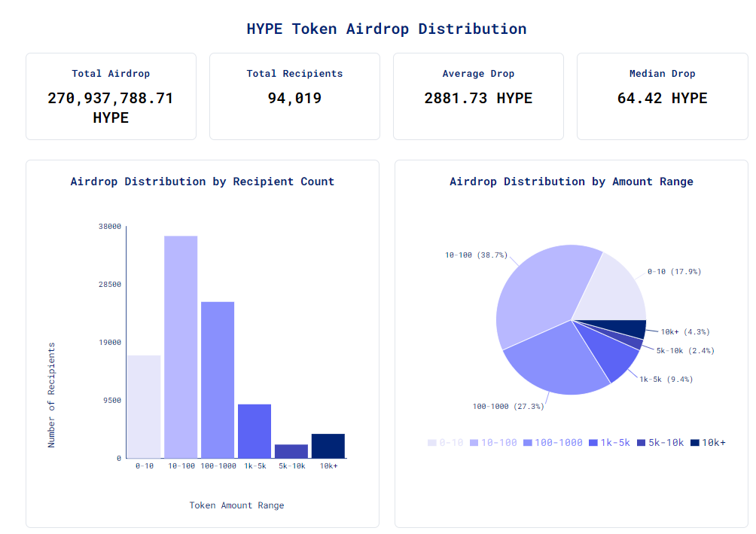
Task: Select the 1k-5k bar in the bar chart
Action: click(255, 431)
